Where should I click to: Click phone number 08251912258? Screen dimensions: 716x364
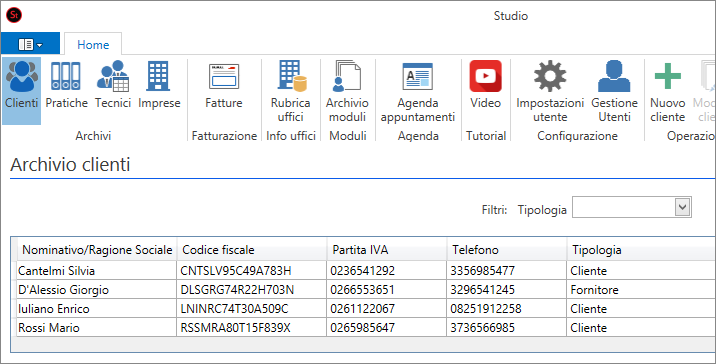[486, 309]
